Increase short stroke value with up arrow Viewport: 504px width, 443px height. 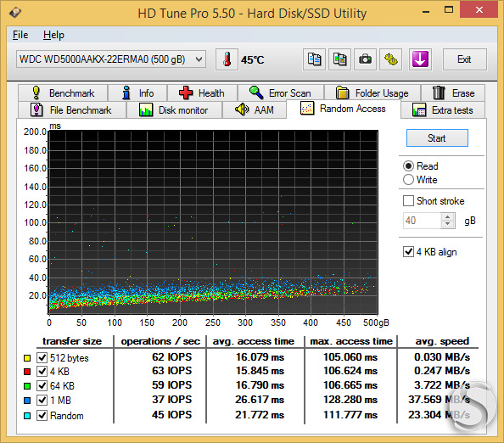[447, 217]
